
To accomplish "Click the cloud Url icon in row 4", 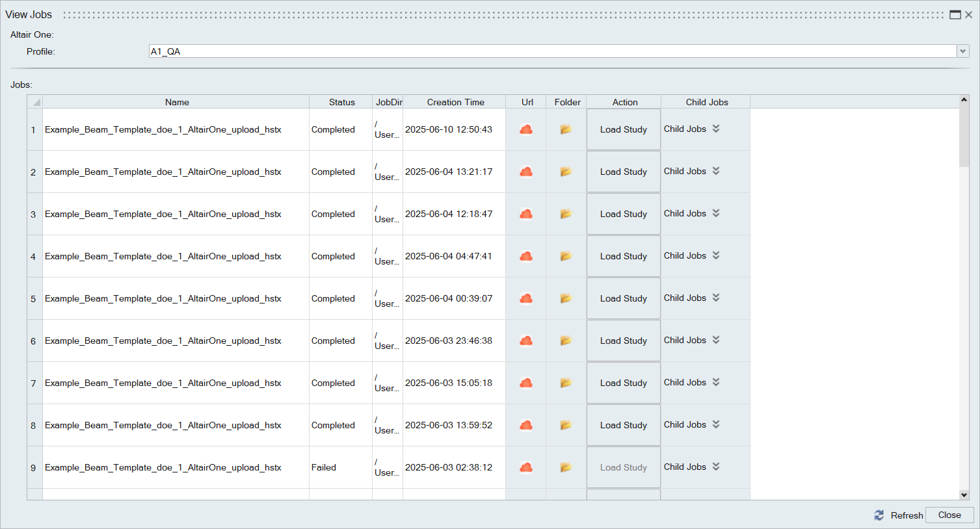I will click(x=526, y=256).
